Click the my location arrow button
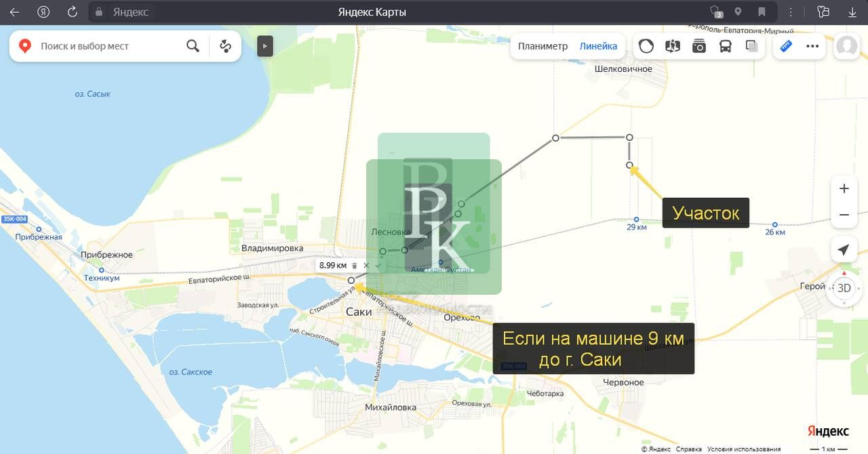 pos(844,250)
